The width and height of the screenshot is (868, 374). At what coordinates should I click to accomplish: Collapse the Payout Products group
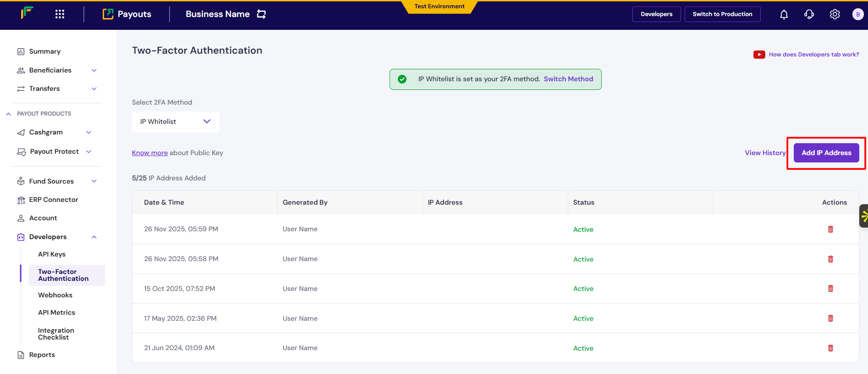coord(8,114)
